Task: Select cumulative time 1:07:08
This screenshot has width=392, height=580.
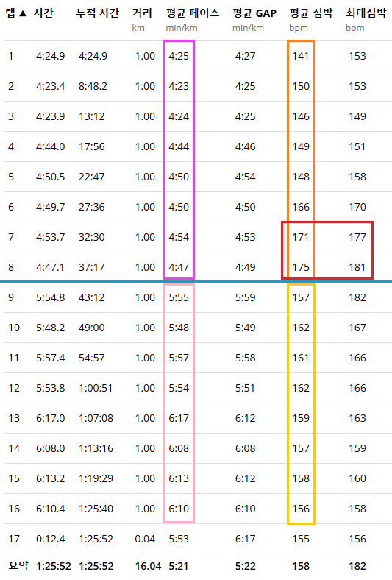Action: tap(96, 418)
